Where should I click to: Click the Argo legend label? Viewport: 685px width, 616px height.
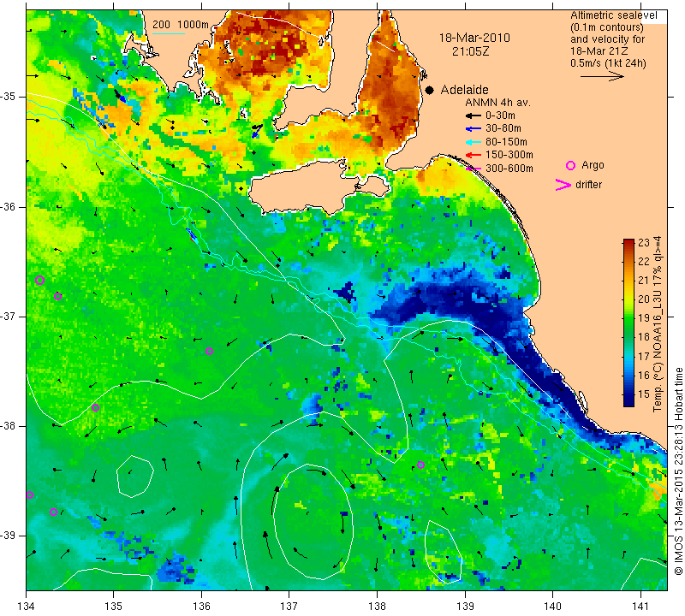pyautogui.click(x=593, y=165)
